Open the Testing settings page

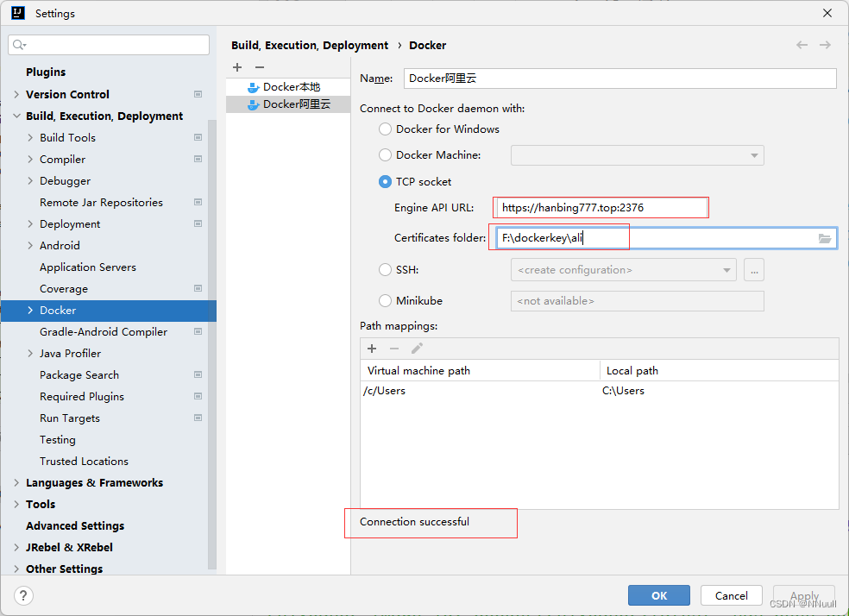[x=58, y=439]
